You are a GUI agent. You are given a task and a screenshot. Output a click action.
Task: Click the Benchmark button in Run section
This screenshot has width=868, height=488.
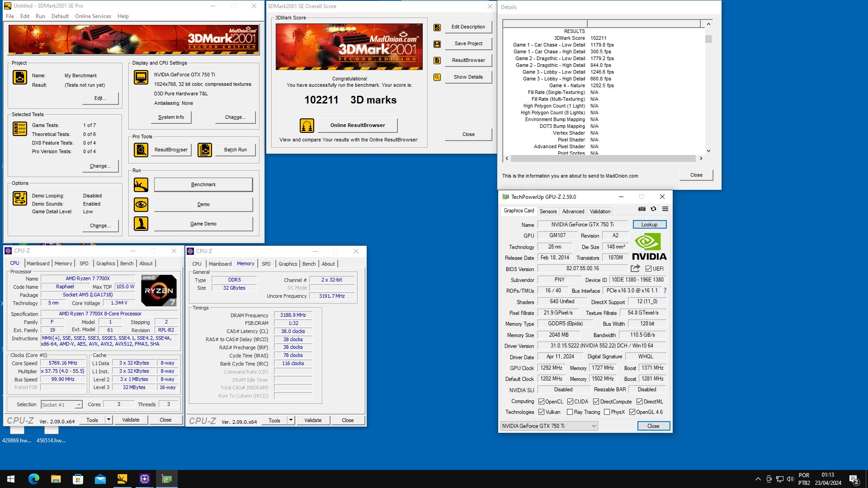click(x=203, y=185)
